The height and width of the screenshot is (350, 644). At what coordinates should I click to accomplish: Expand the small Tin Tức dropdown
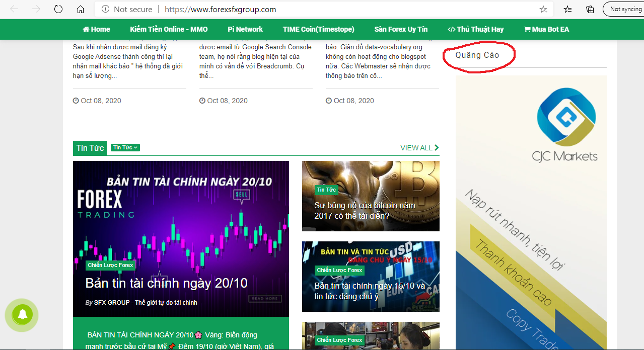(x=125, y=147)
